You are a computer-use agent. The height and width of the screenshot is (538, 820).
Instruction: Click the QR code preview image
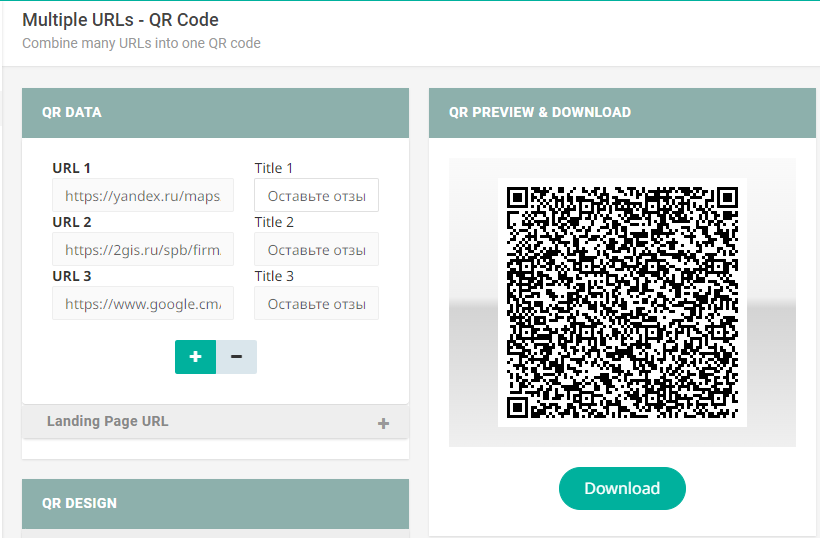pos(622,303)
